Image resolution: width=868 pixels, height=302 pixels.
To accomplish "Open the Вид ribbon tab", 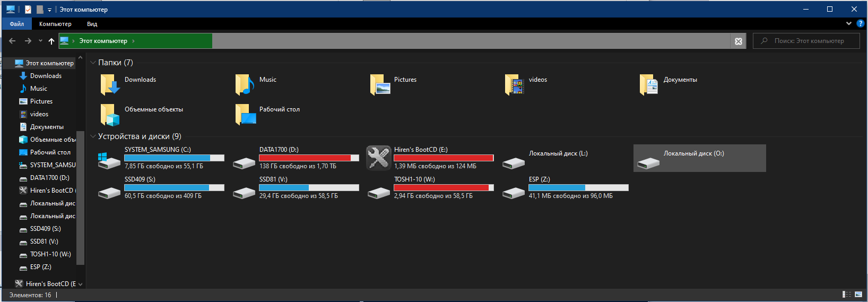I will pyautogui.click(x=92, y=24).
